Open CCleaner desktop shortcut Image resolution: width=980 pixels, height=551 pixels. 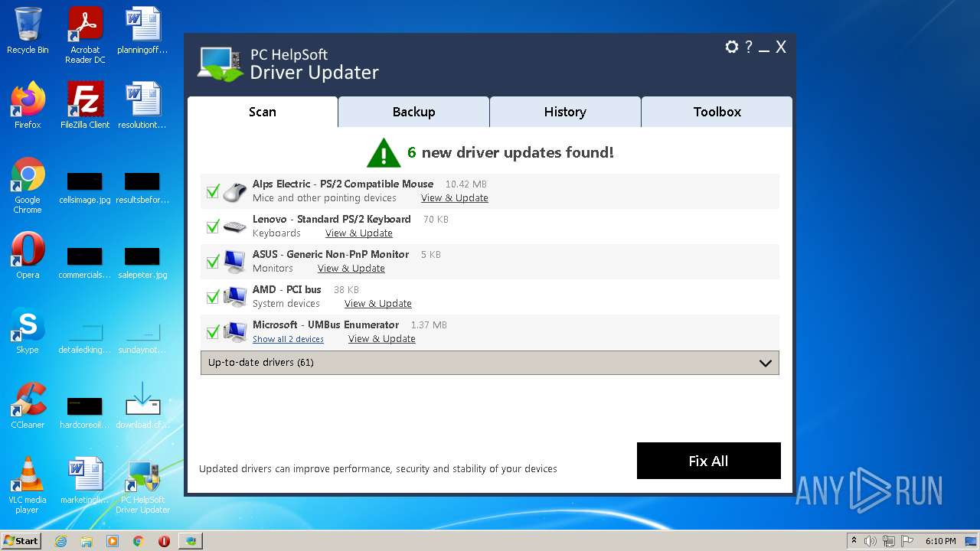coord(28,406)
